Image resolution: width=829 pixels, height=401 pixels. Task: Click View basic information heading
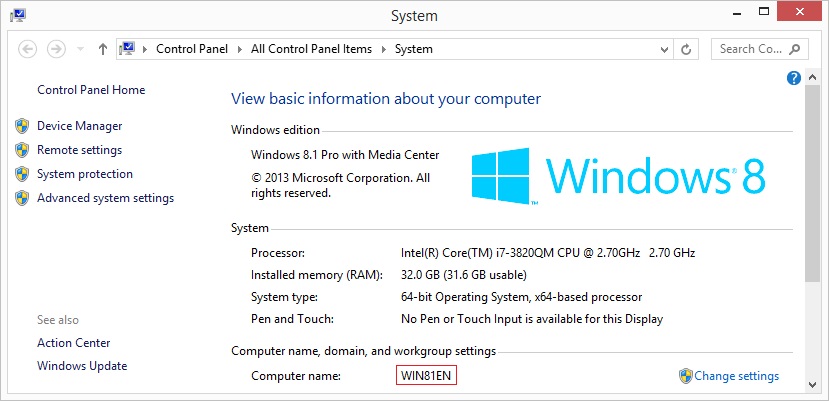pos(386,99)
